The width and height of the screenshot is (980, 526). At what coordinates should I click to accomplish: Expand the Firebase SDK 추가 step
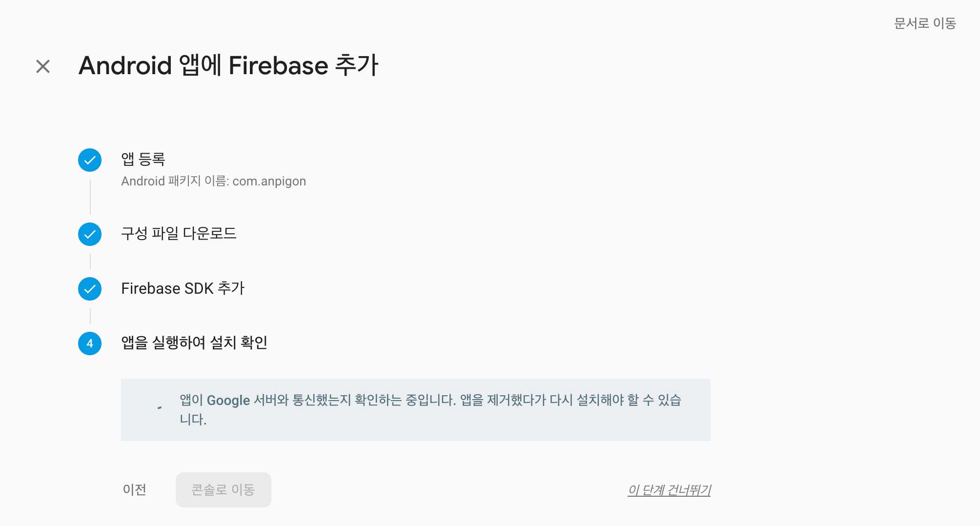click(183, 288)
